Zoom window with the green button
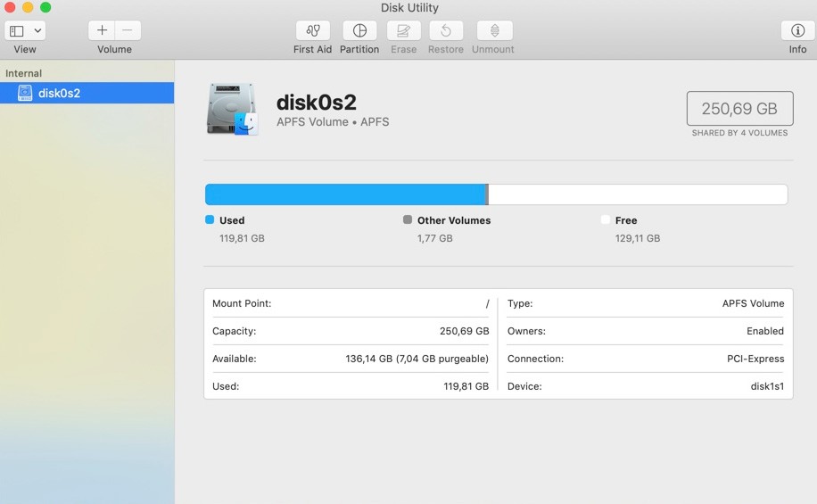 45,7
